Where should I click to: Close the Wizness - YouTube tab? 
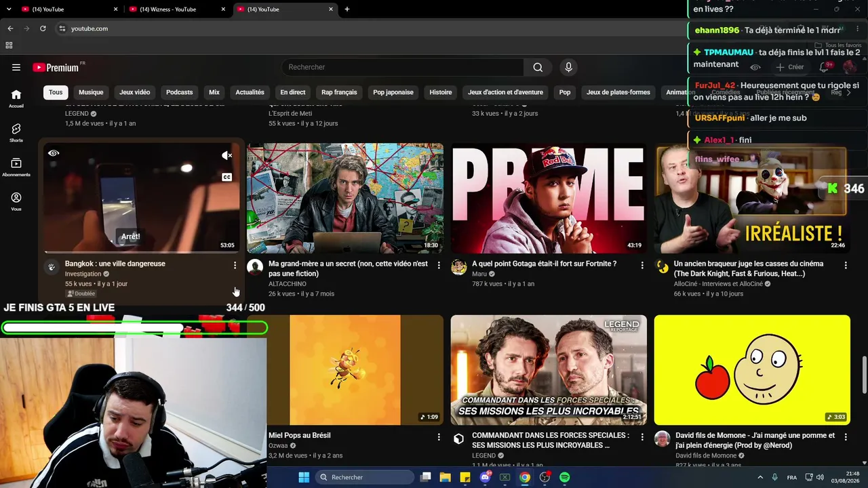[223, 9]
